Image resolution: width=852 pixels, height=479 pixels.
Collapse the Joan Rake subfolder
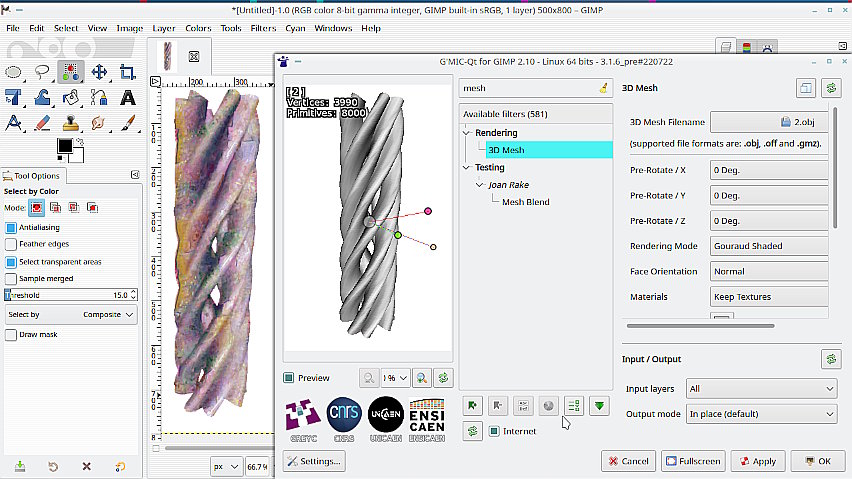tap(479, 185)
